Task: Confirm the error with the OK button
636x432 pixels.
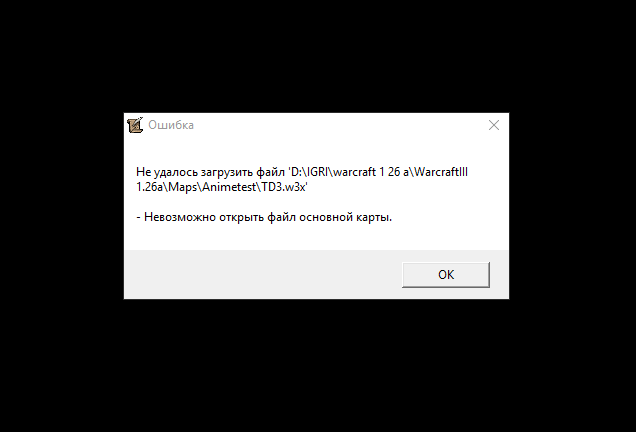Action: tap(446, 275)
